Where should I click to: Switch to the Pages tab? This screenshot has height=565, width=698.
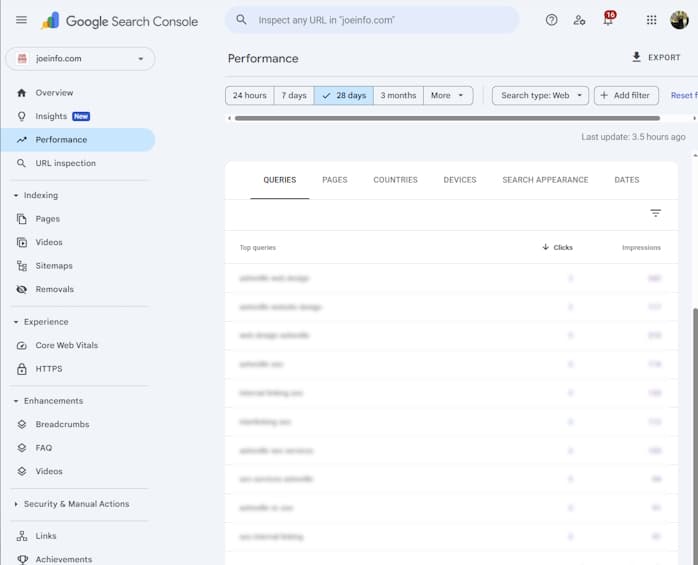[335, 180]
